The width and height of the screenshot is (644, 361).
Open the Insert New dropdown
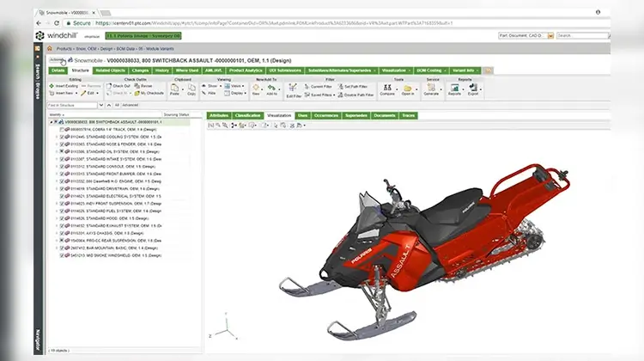tap(76, 94)
